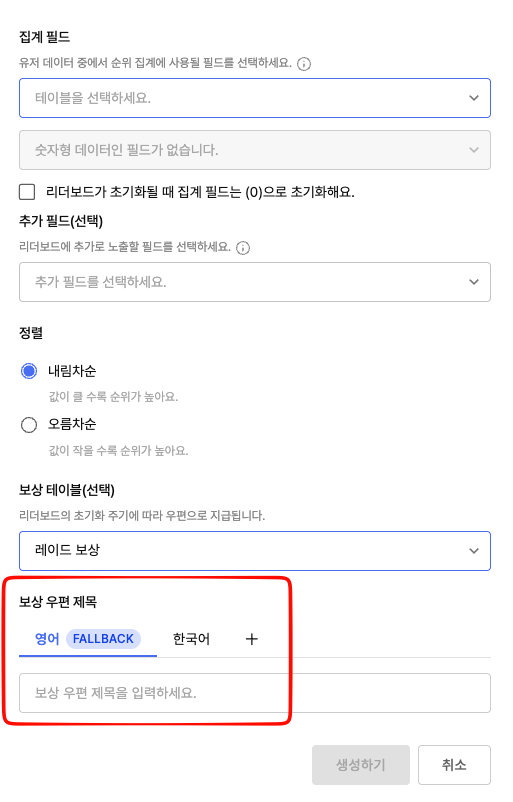Click info icon beside 집계 필드 description
Viewport: 513px width, 802px height.
click(x=304, y=64)
